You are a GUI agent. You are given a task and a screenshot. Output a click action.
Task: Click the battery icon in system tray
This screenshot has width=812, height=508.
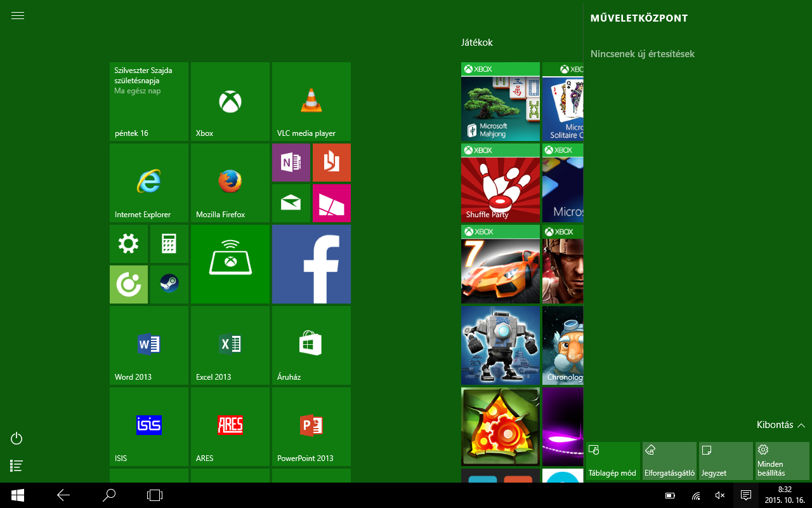(x=671, y=495)
